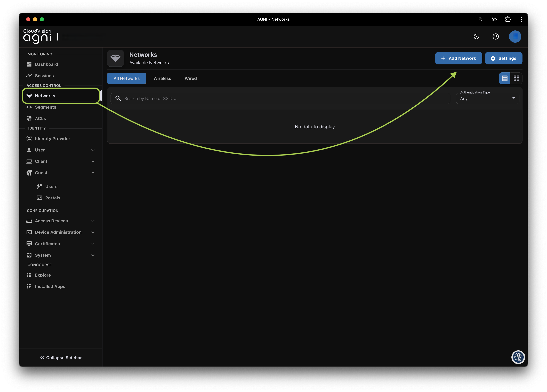Open Explore under Concourse
This screenshot has height=392, width=547.
[43, 275]
